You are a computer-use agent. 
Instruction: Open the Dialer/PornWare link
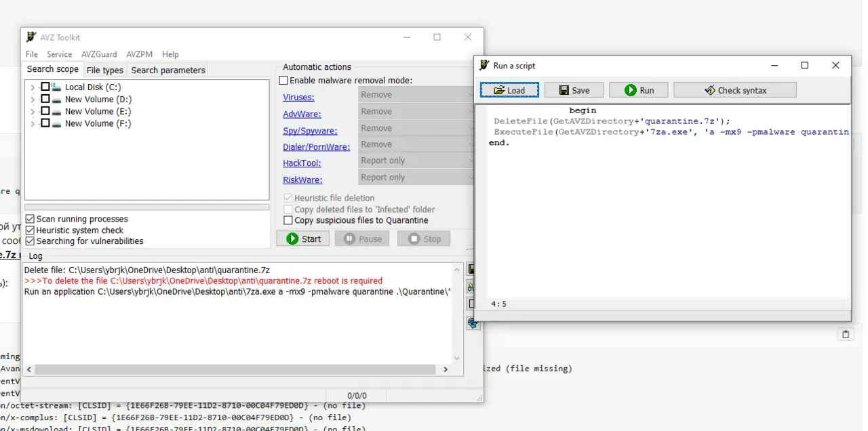317,147
